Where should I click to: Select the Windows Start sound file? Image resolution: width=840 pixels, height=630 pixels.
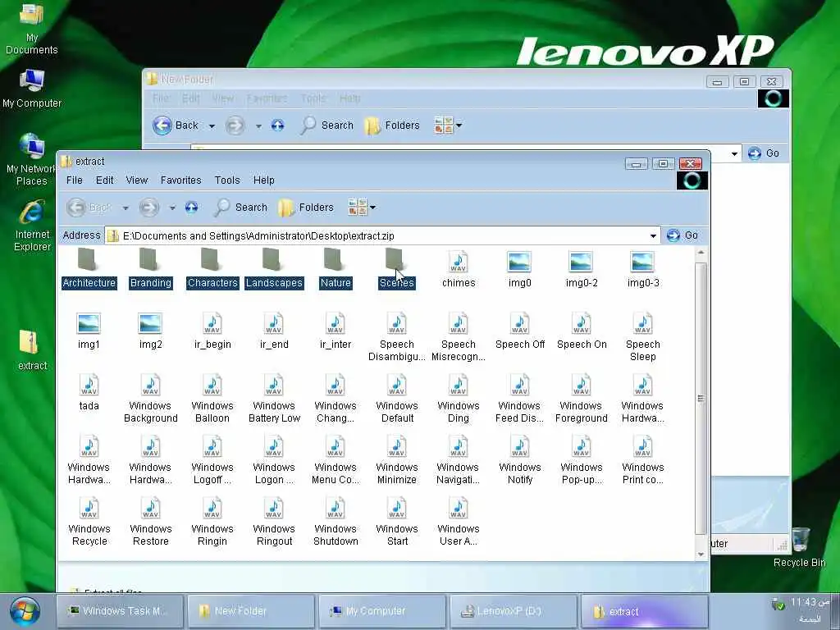(397, 522)
